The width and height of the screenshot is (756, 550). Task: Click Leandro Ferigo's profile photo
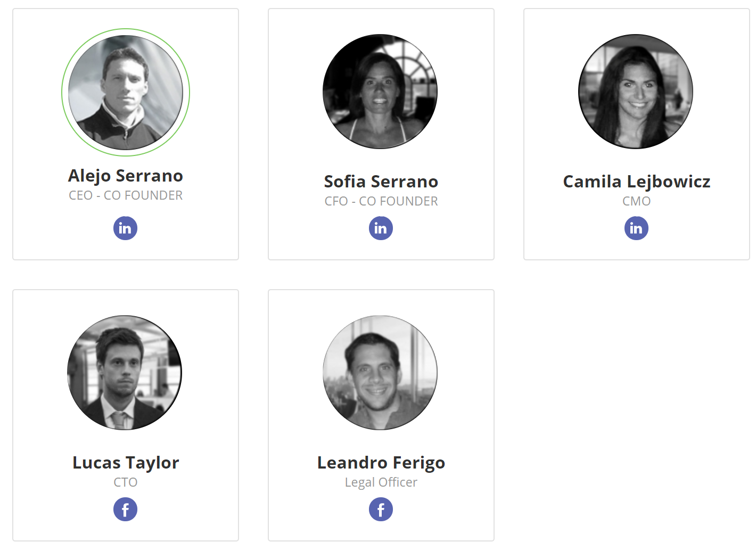pos(380,373)
